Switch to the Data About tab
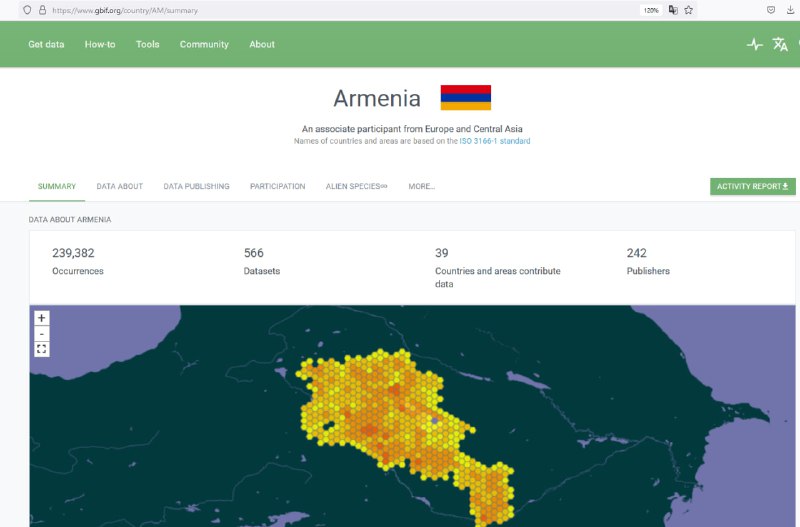This screenshot has width=800, height=527. tap(119, 186)
